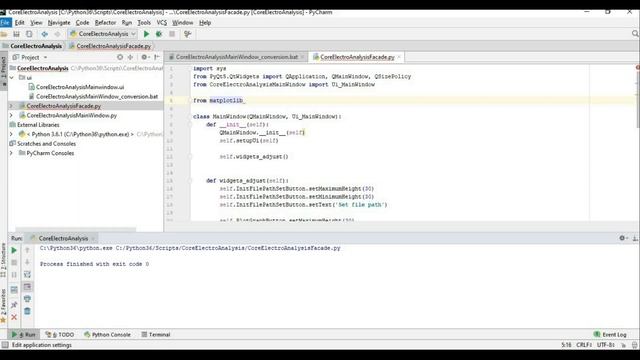640x360 pixels.
Task: Click the scroll-from-source target icon in Project panel
Action: 120,57
